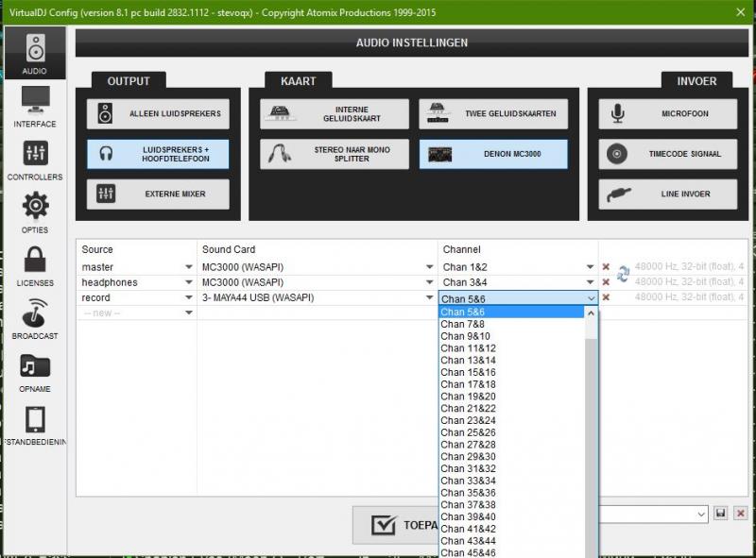Open the Opties gear section

pyautogui.click(x=35, y=213)
